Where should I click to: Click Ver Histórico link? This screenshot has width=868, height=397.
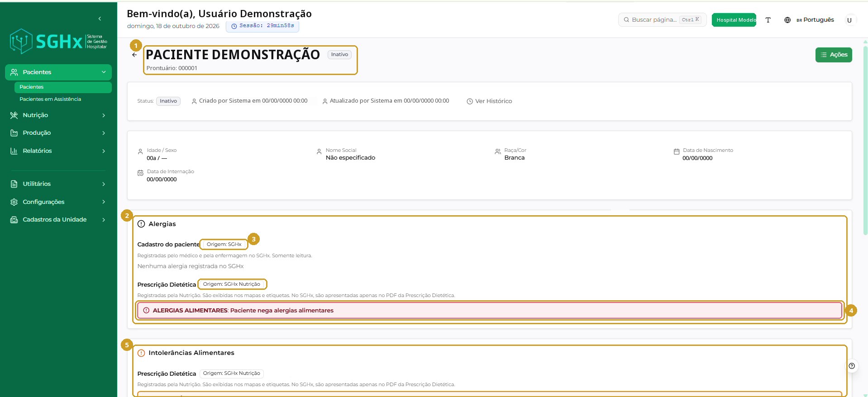pos(489,101)
